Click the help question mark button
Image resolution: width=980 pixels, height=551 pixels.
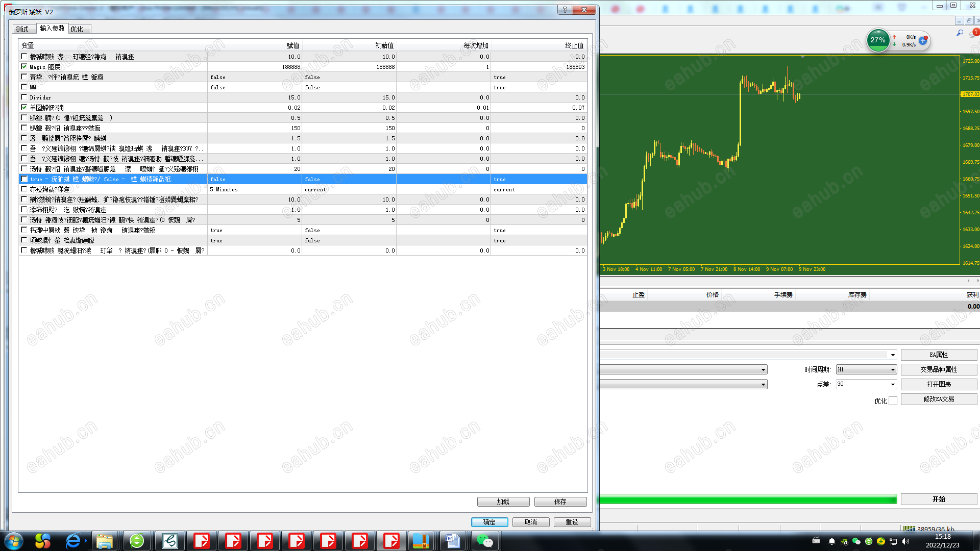click(x=565, y=10)
